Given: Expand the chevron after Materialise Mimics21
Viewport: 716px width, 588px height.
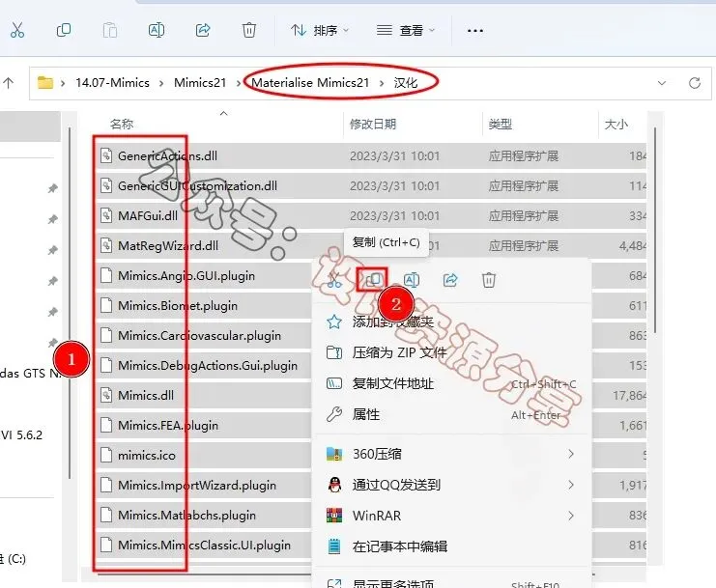Looking at the screenshot, I should 382,83.
